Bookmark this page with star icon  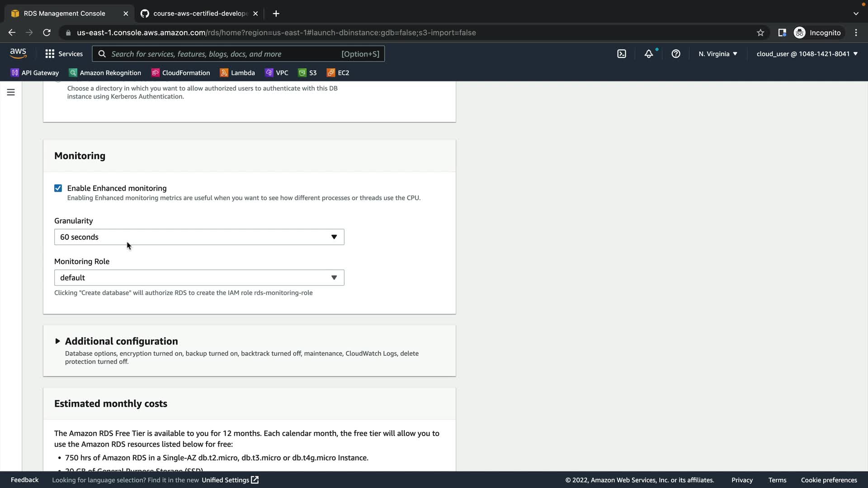point(760,33)
